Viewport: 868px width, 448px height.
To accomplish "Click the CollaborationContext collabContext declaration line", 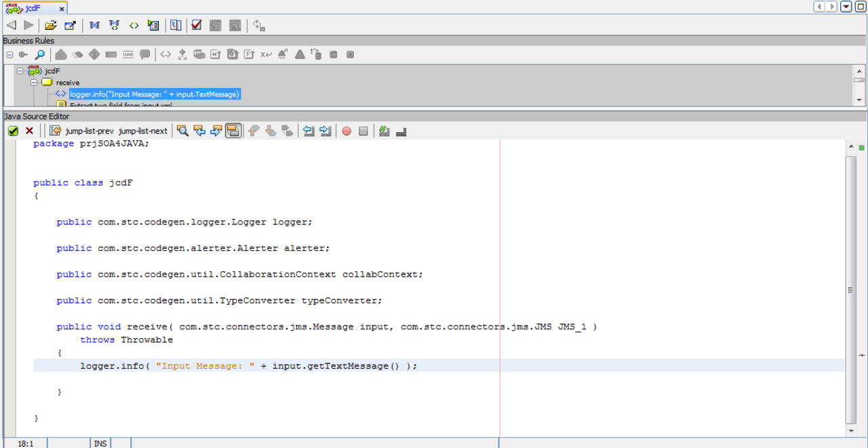I will (x=239, y=274).
